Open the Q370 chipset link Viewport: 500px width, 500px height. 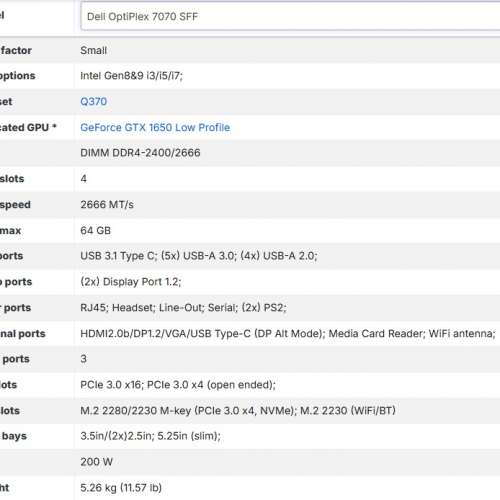point(93,101)
